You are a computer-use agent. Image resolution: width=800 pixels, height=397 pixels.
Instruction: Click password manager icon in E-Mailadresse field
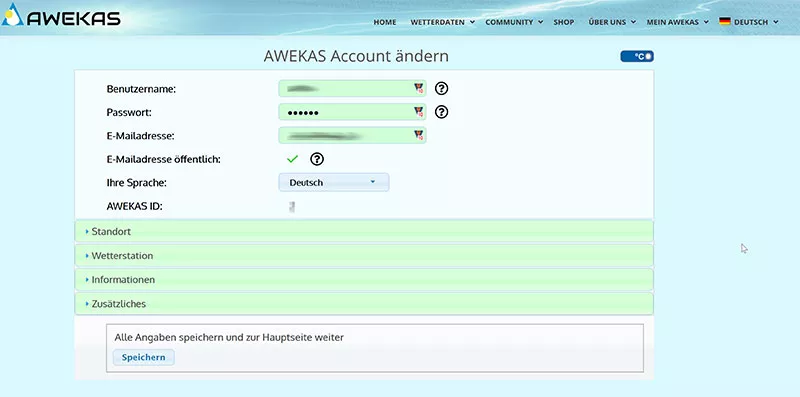(418, 135)
